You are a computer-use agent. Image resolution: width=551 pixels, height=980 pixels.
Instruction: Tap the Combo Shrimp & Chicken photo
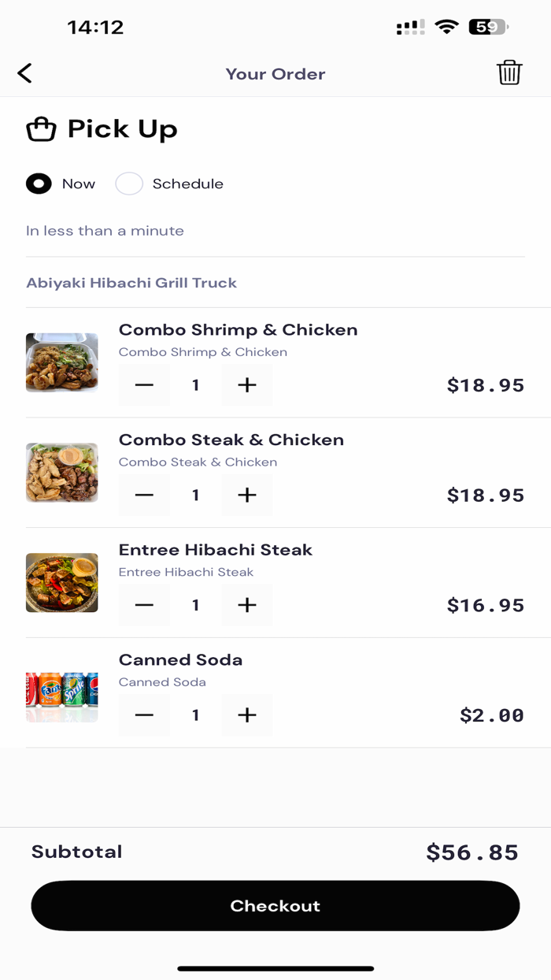61,363
